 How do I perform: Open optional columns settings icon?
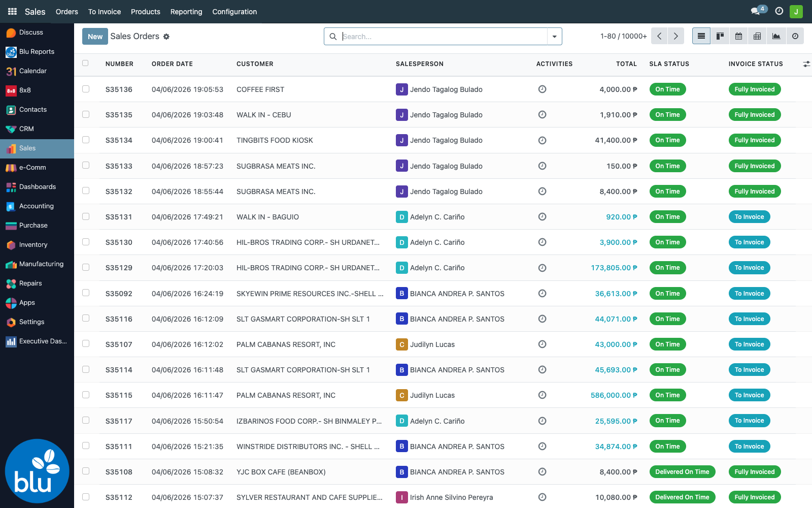(x=806, y=64)
